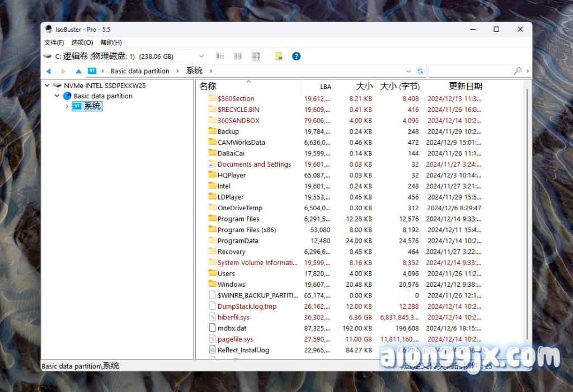Open the address bar history dropdown

408,71
